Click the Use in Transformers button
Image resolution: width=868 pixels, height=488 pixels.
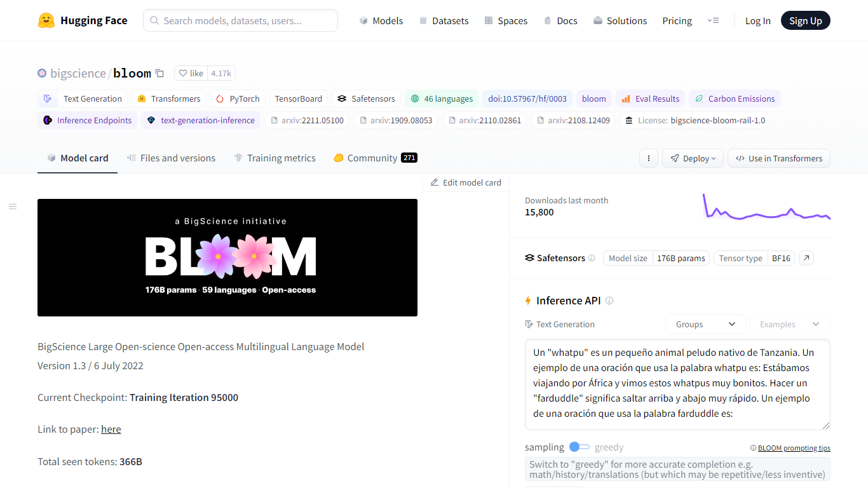pos(778,158)
